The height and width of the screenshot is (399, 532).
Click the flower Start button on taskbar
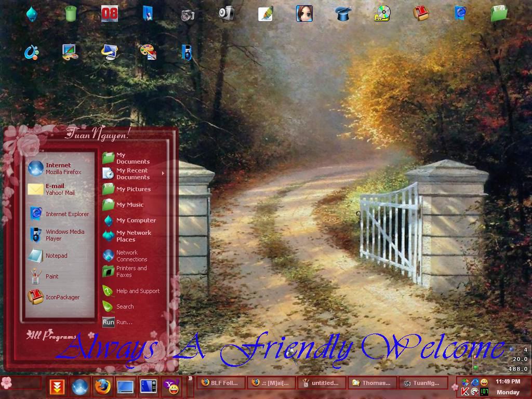(x=7, y=383)
